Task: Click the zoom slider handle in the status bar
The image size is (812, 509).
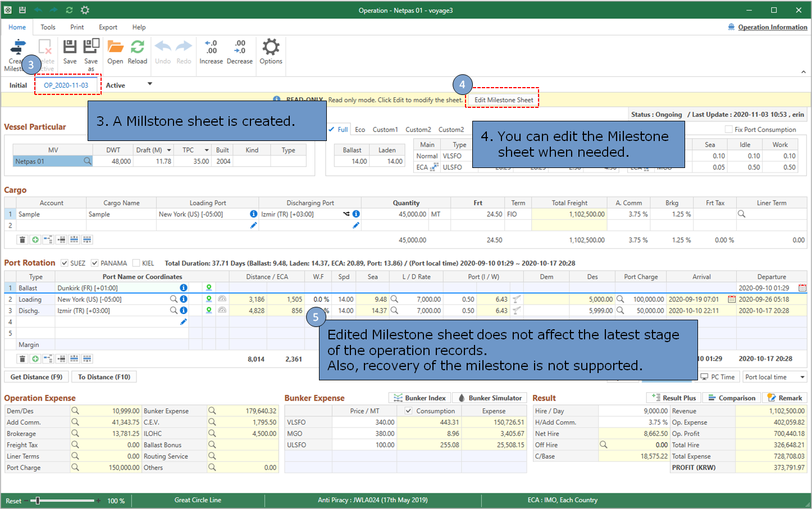Action: 38,501
